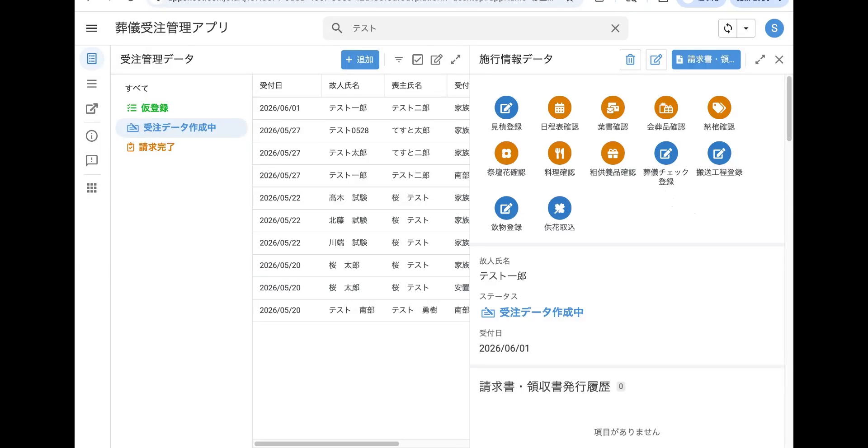This screenshot has width=868, height=448.
Task: Open the row for テスト太郎
Action: coord(361,153)
